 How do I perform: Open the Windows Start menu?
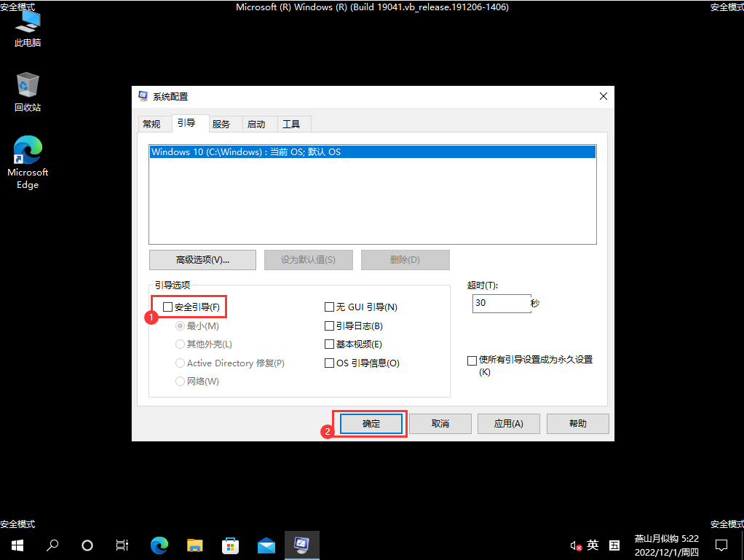(x=17, y=545)
